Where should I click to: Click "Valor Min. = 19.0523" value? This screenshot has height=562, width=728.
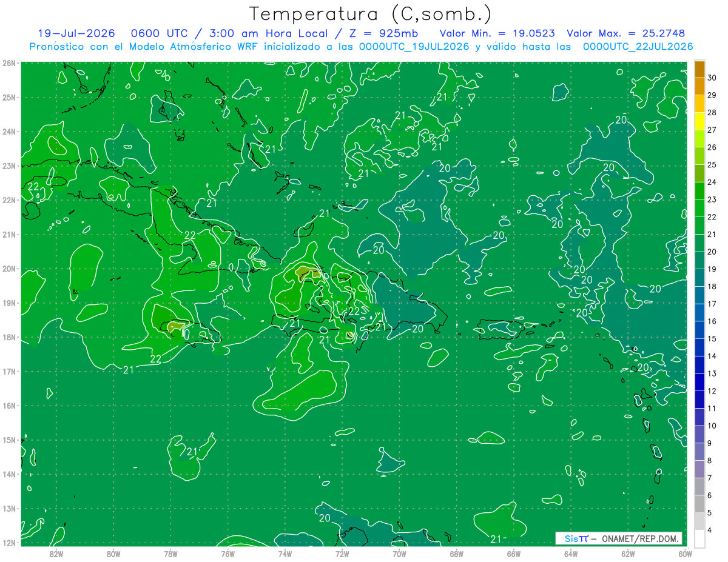coord(497,33)
